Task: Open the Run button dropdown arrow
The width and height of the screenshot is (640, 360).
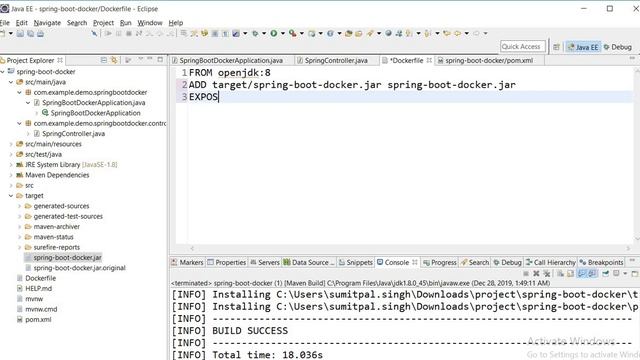Action: coord(282,33)
